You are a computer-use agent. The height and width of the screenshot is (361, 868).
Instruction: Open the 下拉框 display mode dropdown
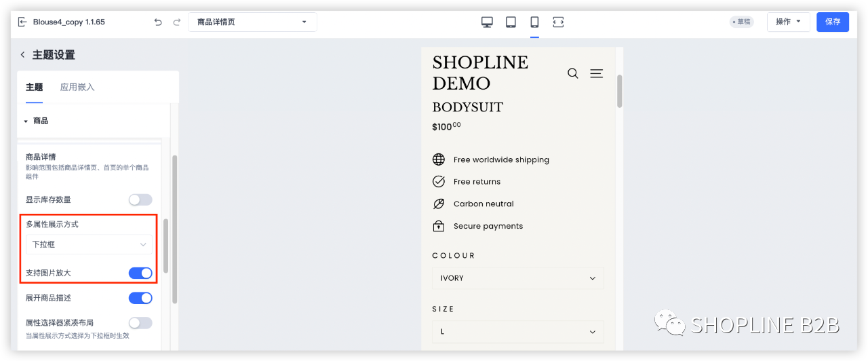[x=89, y=244]
